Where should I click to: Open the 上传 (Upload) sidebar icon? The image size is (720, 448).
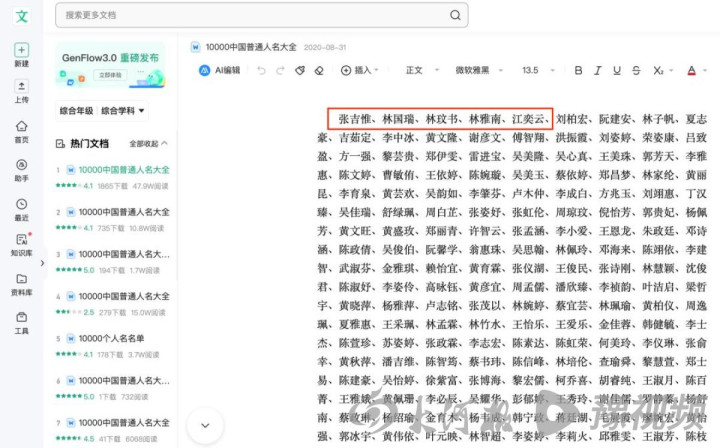[x=21, y=91]
